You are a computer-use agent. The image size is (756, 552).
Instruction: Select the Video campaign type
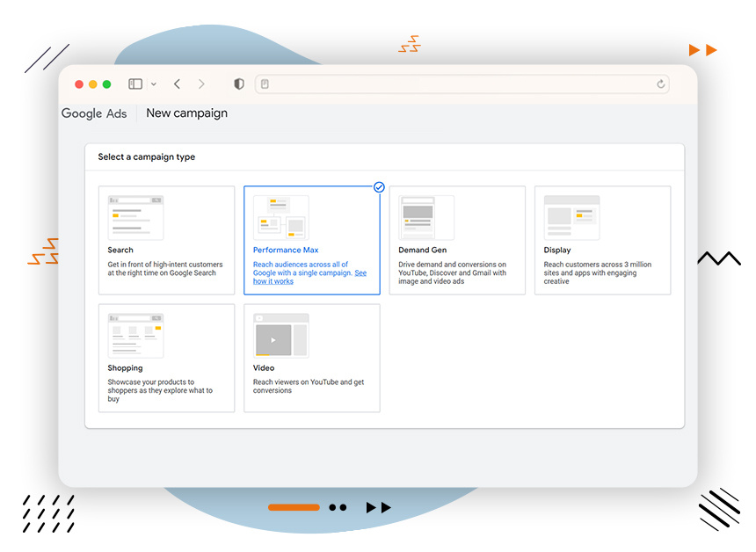pyautogui.click(x=311, y=358)
